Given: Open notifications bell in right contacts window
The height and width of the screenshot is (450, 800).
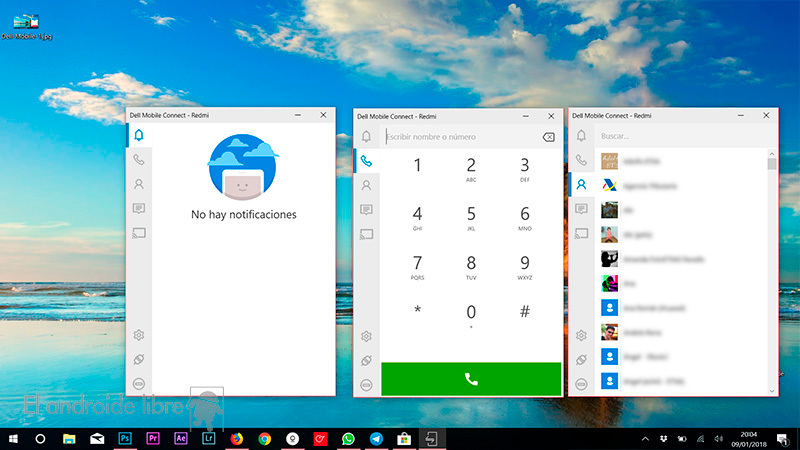Looking at the screenshot, I should coord(581,136).
